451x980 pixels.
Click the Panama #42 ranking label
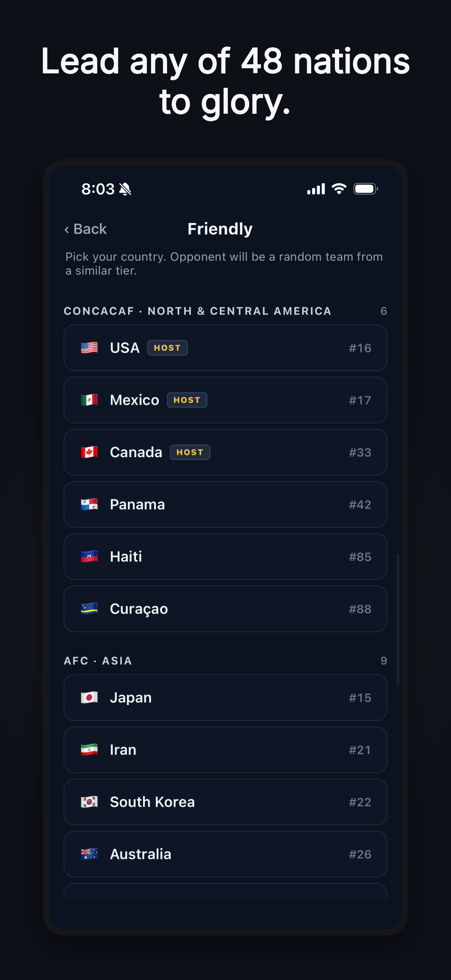pyautogui.click(x=360, y=504)
